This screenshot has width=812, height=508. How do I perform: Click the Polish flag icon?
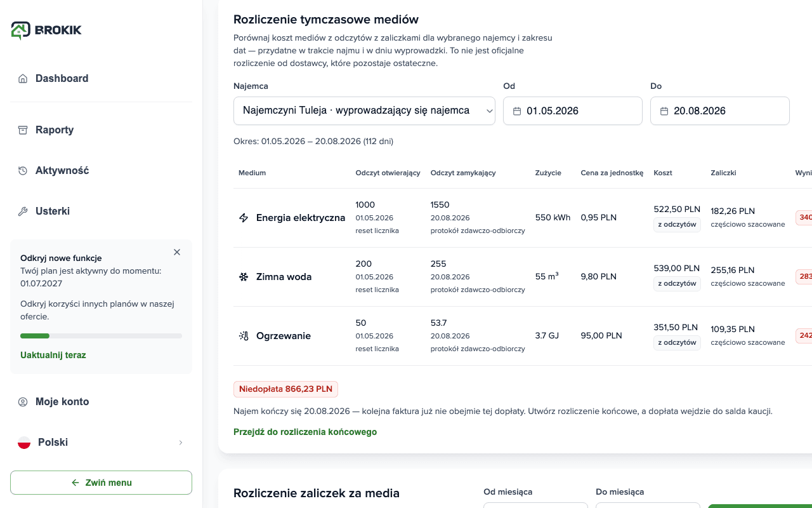[24, 443]
